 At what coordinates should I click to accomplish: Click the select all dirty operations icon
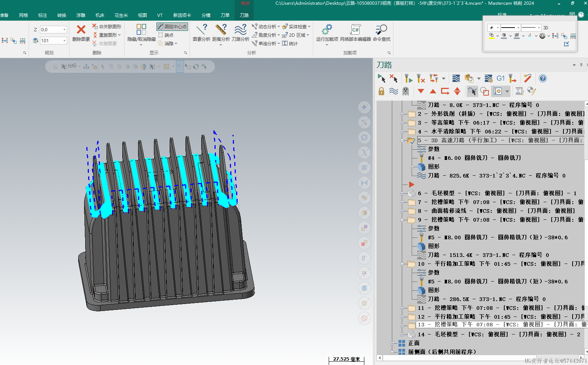point(394,78)
